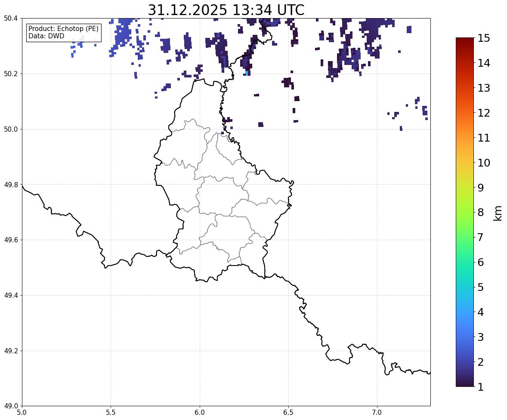The height and width of the screenshot is (420, 507).
Task: Click the y-axis tick label 49.4
Action: (11, 295)
